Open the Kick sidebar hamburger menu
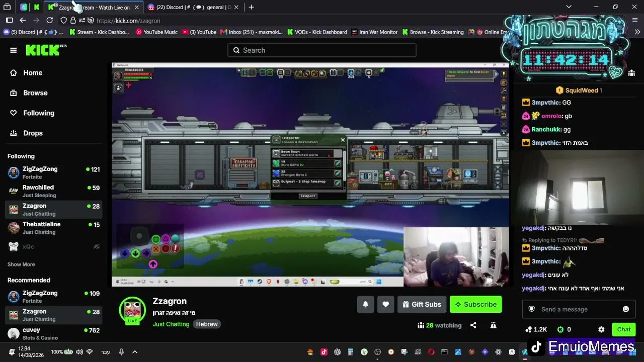644x362 pixels. click(x=14, y=50)
